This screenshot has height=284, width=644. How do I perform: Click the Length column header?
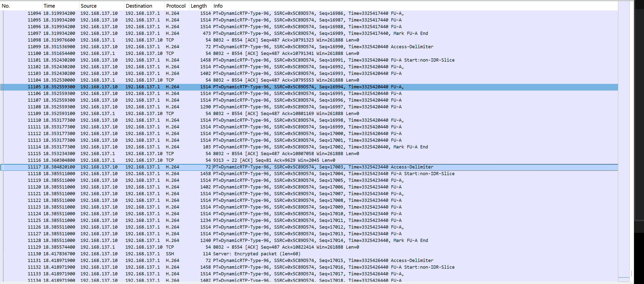point(198,6)
